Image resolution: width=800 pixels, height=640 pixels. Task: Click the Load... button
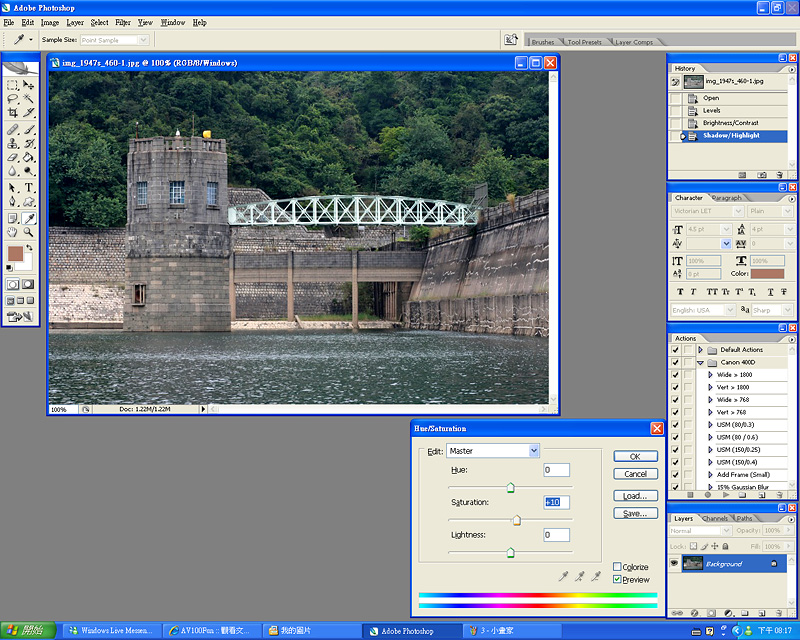(634, 496)
